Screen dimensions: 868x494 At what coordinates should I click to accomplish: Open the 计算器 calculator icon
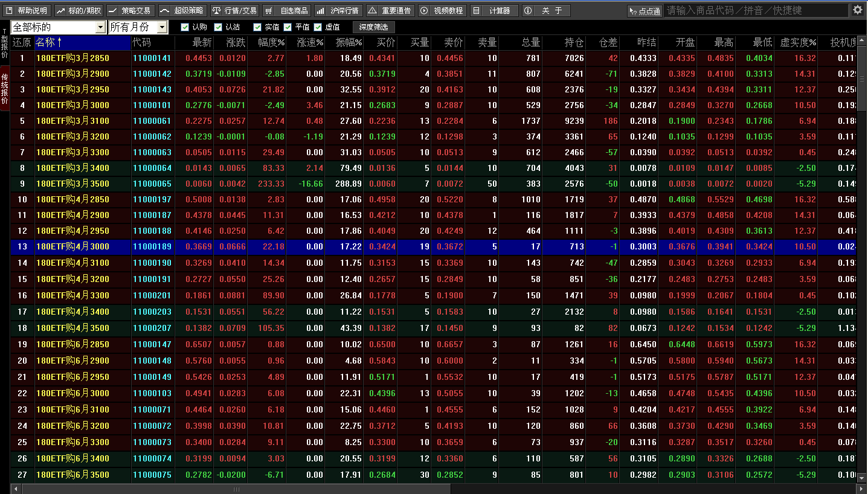[x=477, y=11]
